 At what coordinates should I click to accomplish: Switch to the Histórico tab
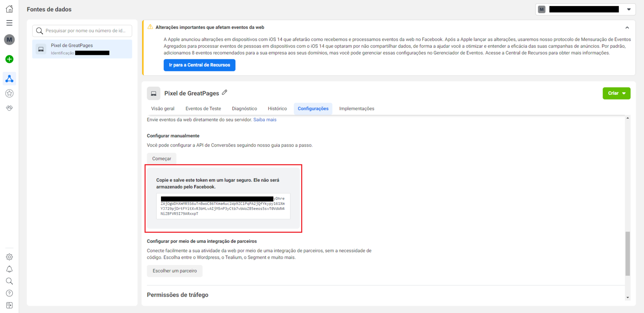point(277,109)
